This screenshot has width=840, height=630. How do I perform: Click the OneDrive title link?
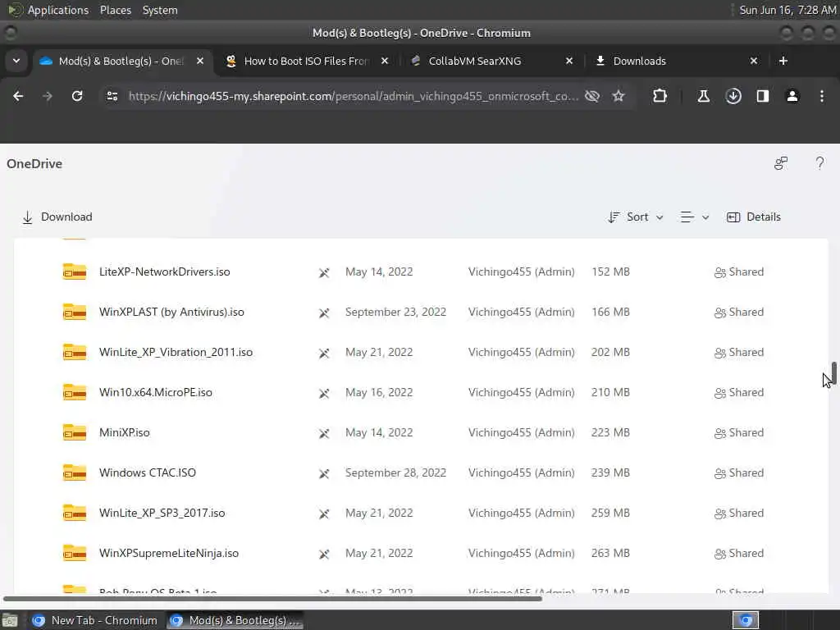click(x=34, y=163)
